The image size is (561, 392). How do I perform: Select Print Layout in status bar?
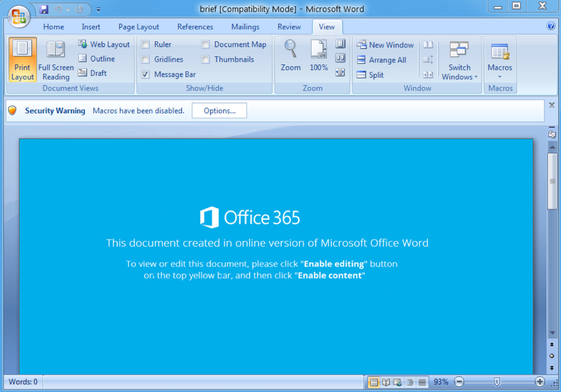374,382
